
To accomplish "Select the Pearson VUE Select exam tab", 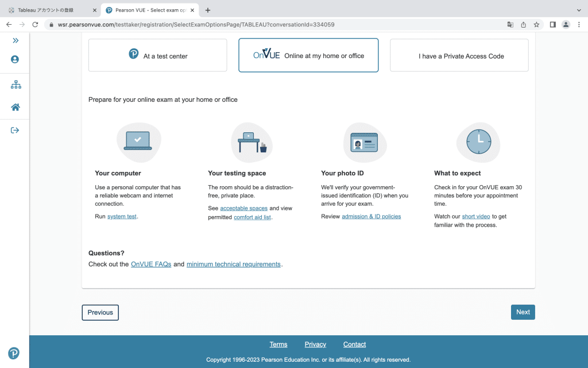I will 150,10.
